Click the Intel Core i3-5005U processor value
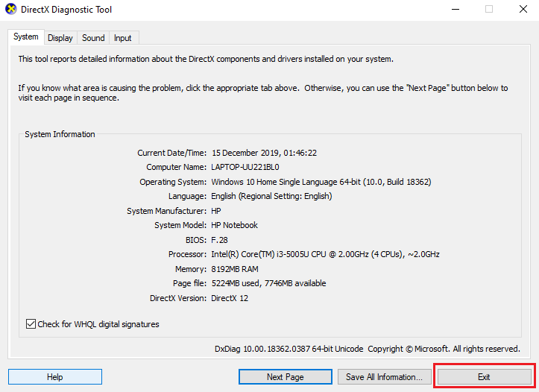 tap(325, 254)
